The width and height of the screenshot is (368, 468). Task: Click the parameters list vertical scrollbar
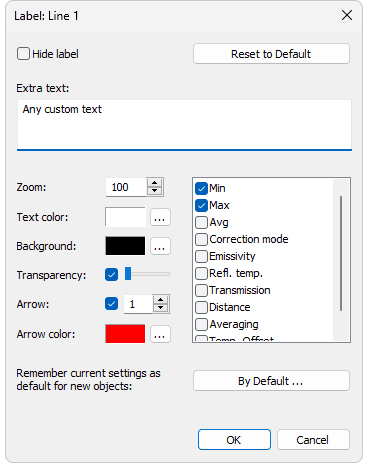click(341, 253)
